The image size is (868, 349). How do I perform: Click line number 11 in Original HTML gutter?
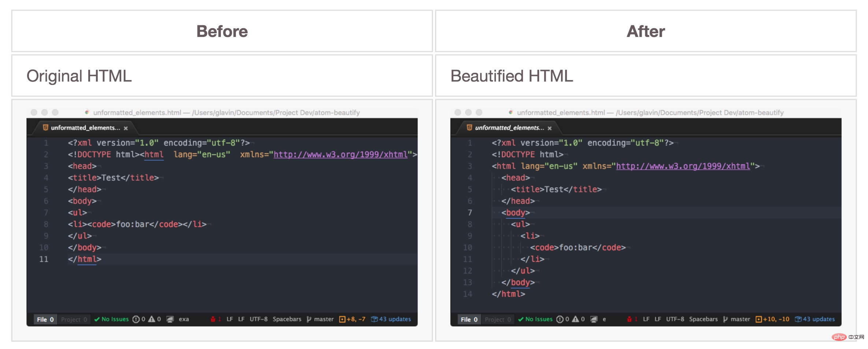44,259
